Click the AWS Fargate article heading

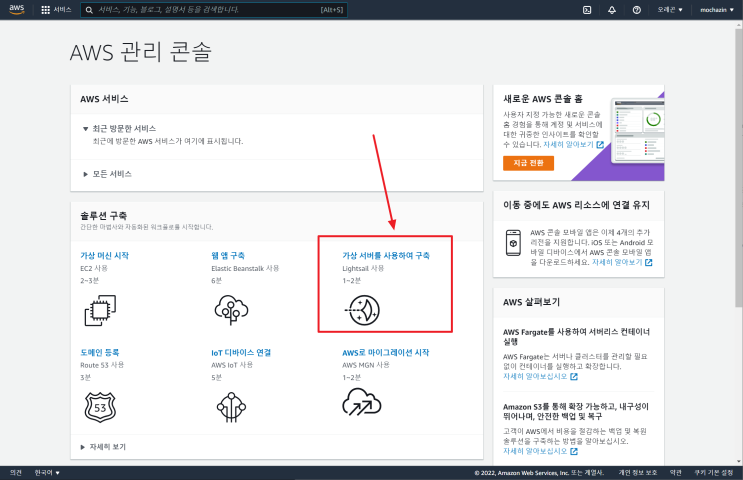tap(576, 336)
